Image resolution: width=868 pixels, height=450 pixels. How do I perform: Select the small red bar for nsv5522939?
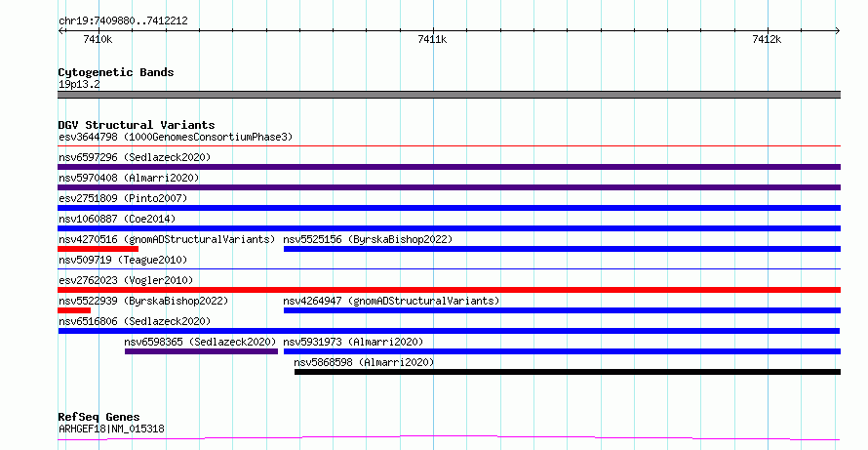(74, 310)
